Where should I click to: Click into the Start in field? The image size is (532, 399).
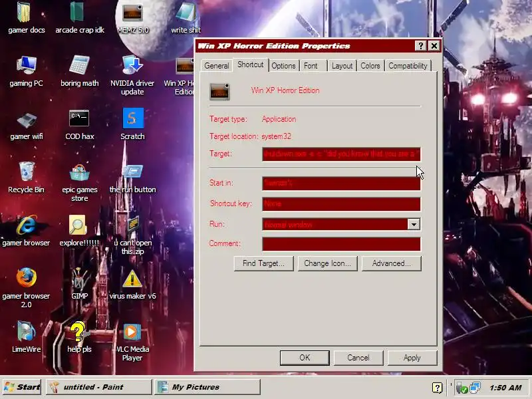point(341,184)
